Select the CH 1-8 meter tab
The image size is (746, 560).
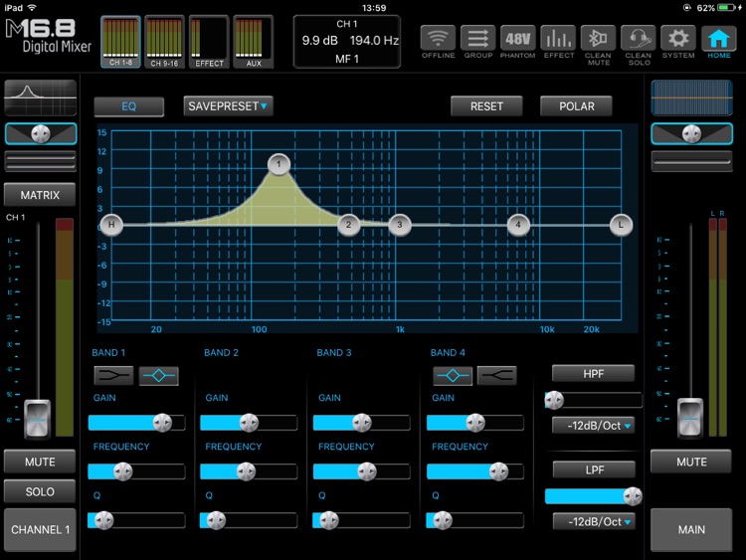coord(120,42)
